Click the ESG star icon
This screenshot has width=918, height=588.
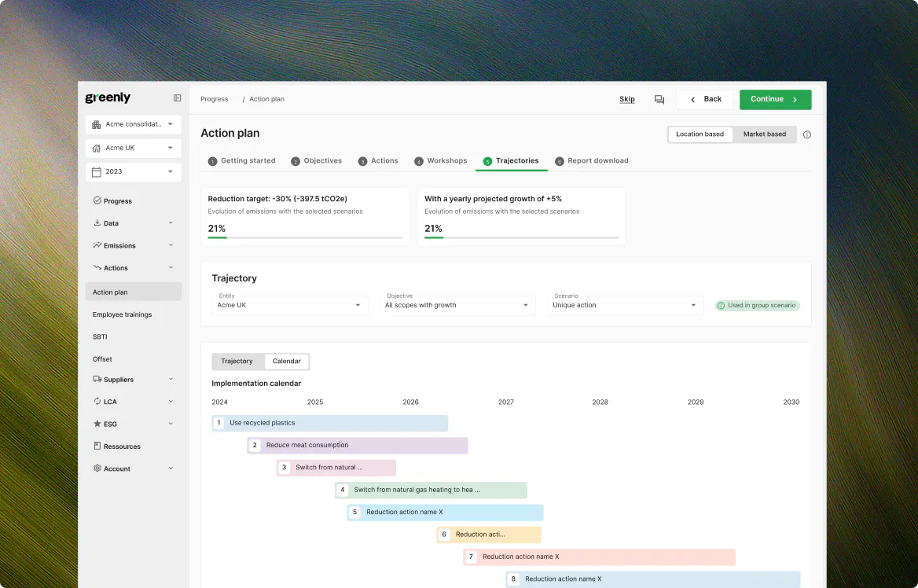pyautogui.click(x=97, y=424)
